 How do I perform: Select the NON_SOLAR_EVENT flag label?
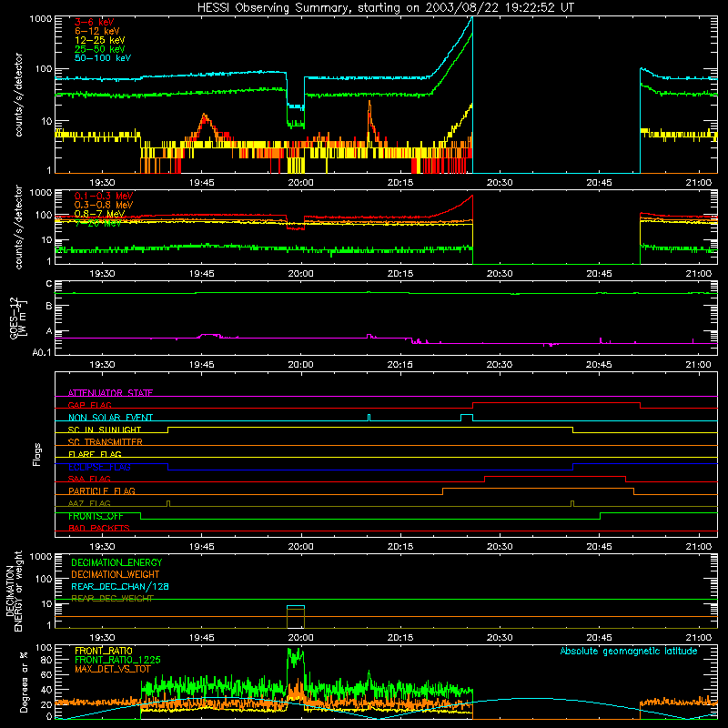tap(110, 418)
